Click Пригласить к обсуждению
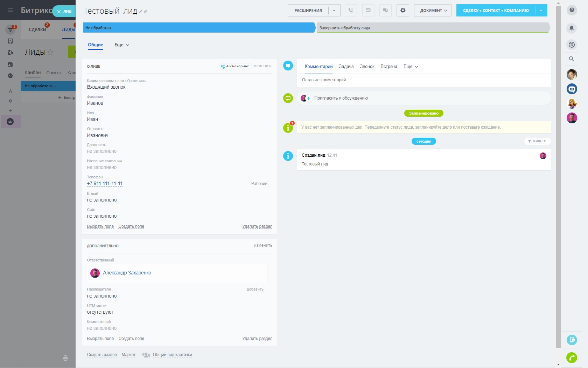 (341, 98)
